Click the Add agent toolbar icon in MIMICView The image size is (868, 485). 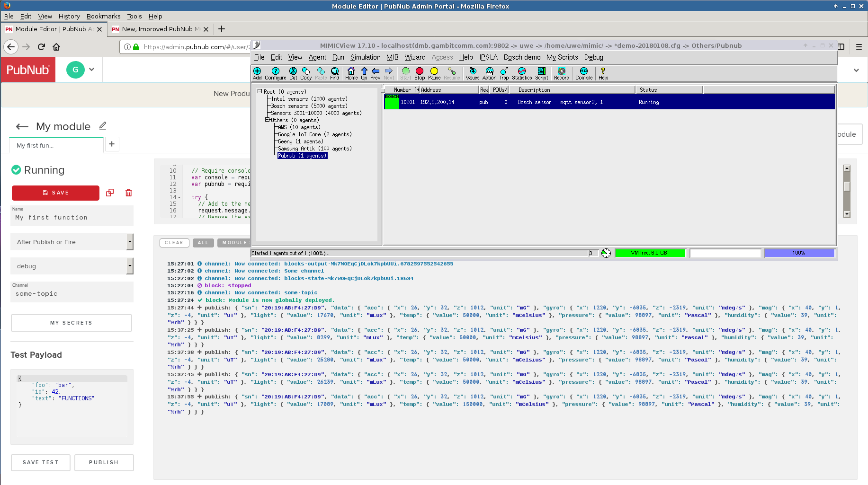point(257,73)
